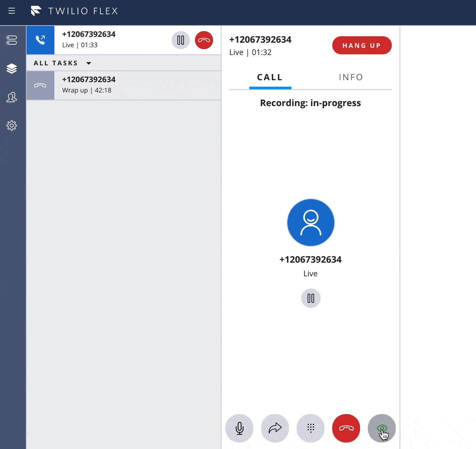Open the hamburger menu in the header

[12, 11]
